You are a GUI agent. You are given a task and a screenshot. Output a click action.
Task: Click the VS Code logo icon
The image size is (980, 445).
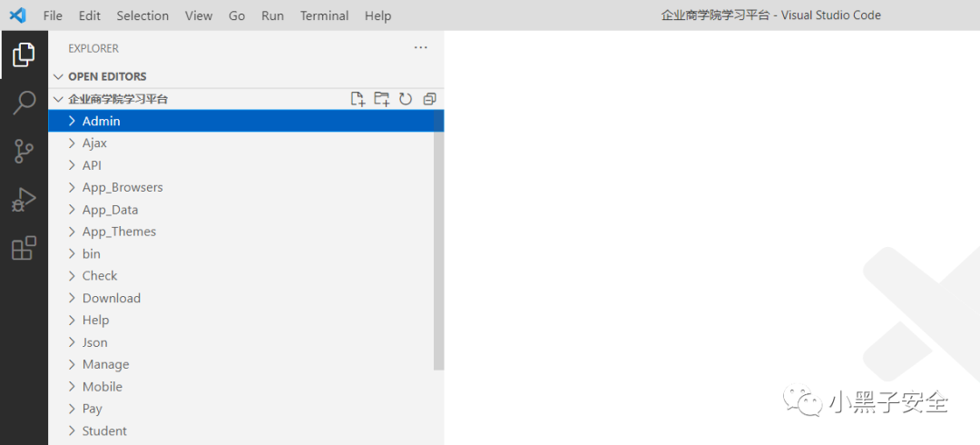point(17,15)
